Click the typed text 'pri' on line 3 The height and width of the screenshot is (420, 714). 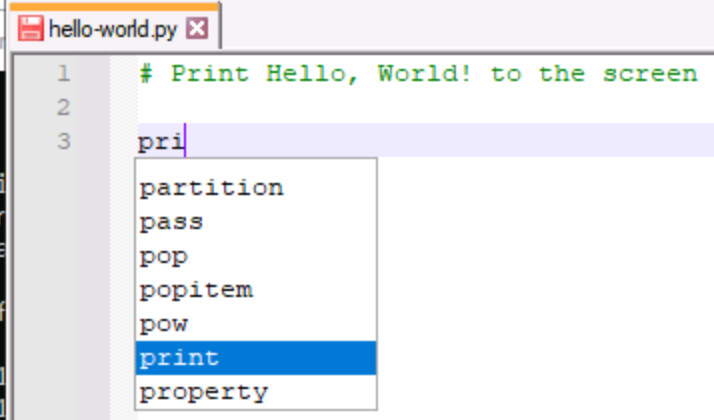(161, 142)
